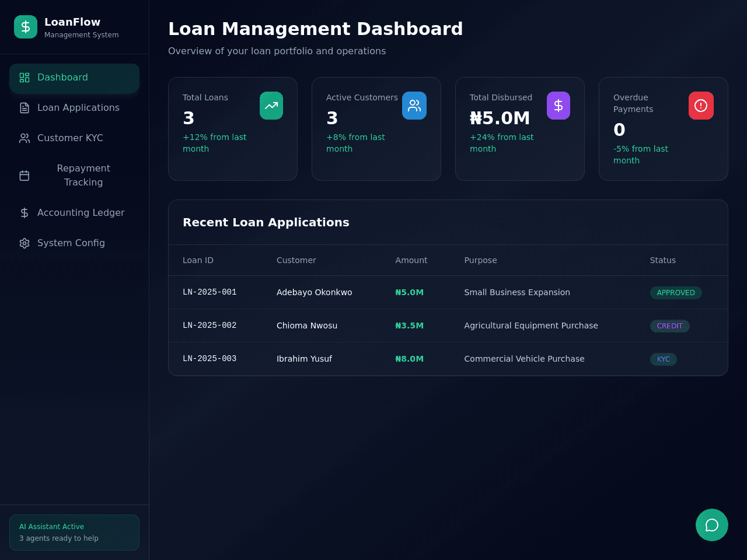Select loan ID LN-2025-002
This screenshot has height=560, width=747.
[210, 325]
